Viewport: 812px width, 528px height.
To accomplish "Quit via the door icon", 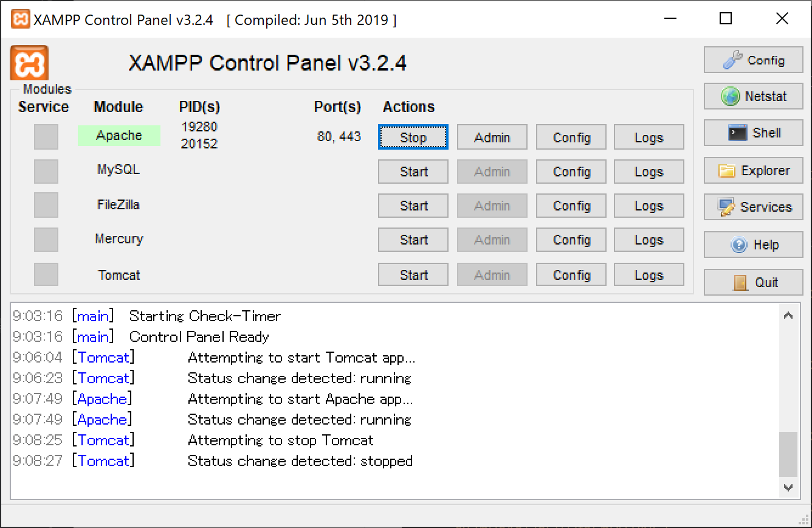I will 754,282.
